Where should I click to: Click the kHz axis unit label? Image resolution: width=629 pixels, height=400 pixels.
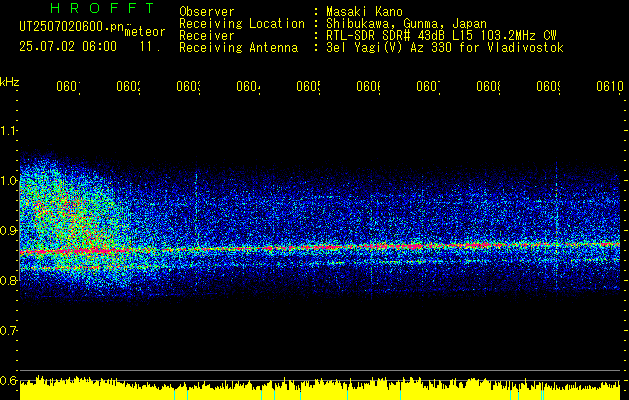[x=10, y=82]
